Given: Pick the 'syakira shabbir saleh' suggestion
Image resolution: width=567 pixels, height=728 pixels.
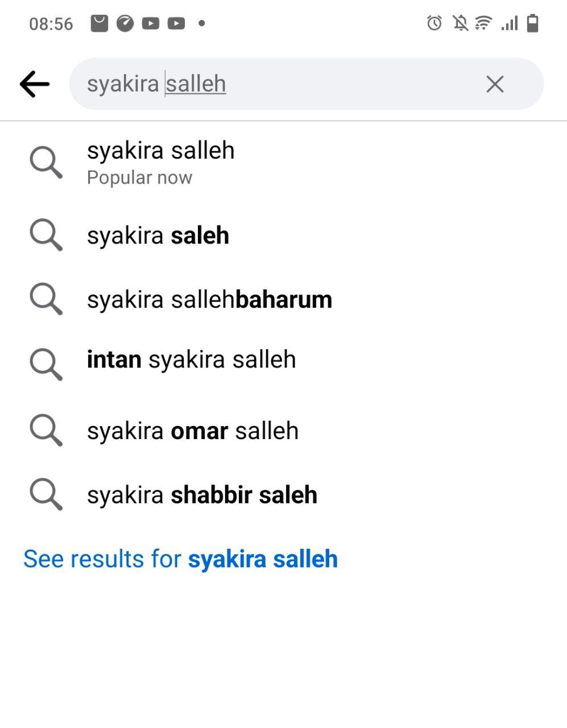Looking at the screenshot, I should pyautogui.click(x=202, y=495).
